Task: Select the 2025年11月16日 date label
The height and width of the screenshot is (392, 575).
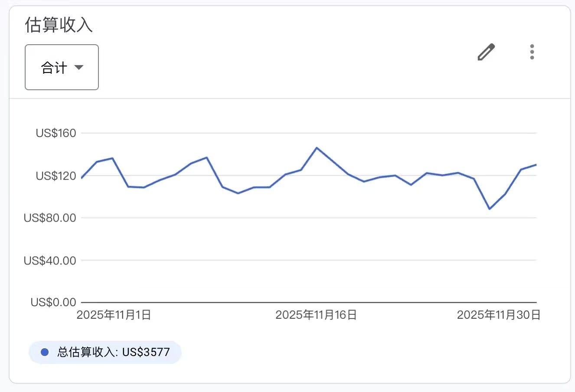Action: point(315,315)
